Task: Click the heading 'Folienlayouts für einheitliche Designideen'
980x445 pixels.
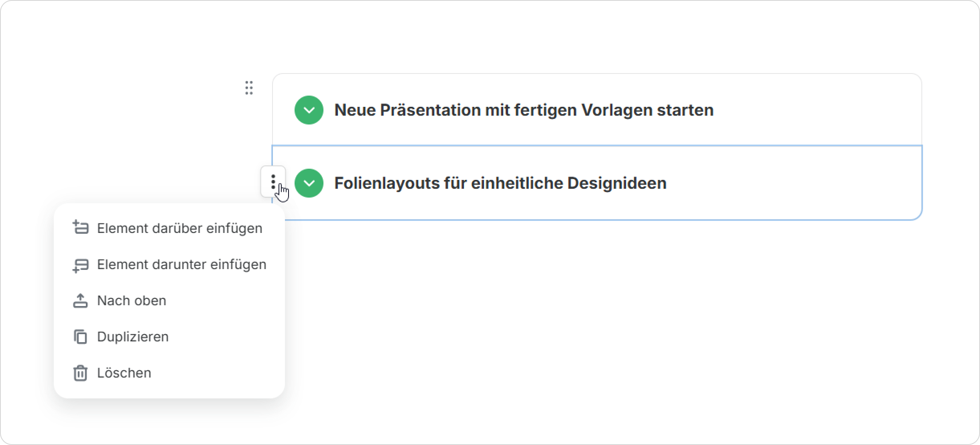Action: pyautogui.click(x=500, y=183)
